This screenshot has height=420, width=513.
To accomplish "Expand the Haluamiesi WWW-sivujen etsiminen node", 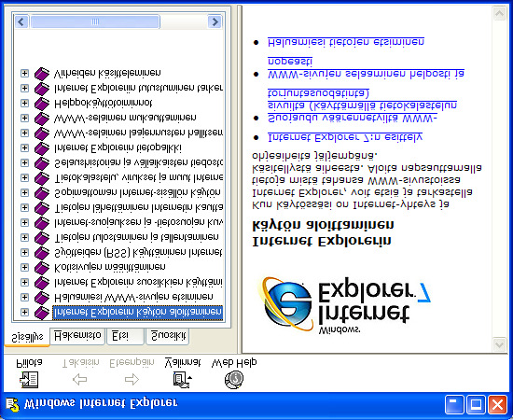I will coord(24,297).
